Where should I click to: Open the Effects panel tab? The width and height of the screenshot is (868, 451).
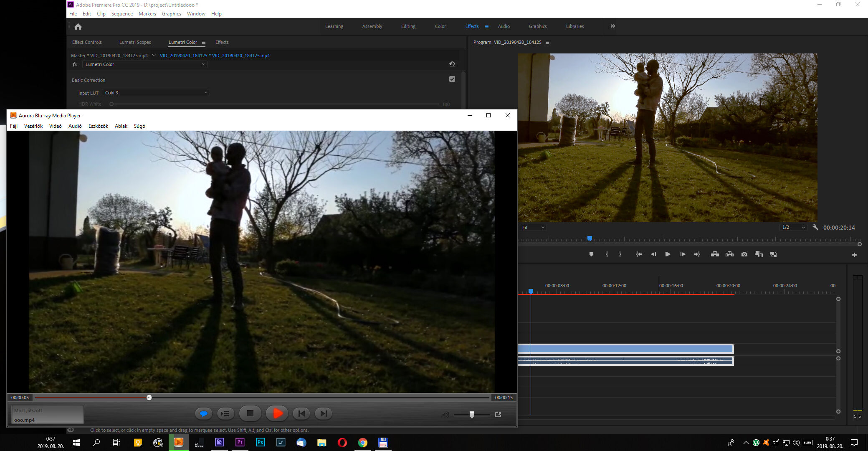[x=222, y=42]
